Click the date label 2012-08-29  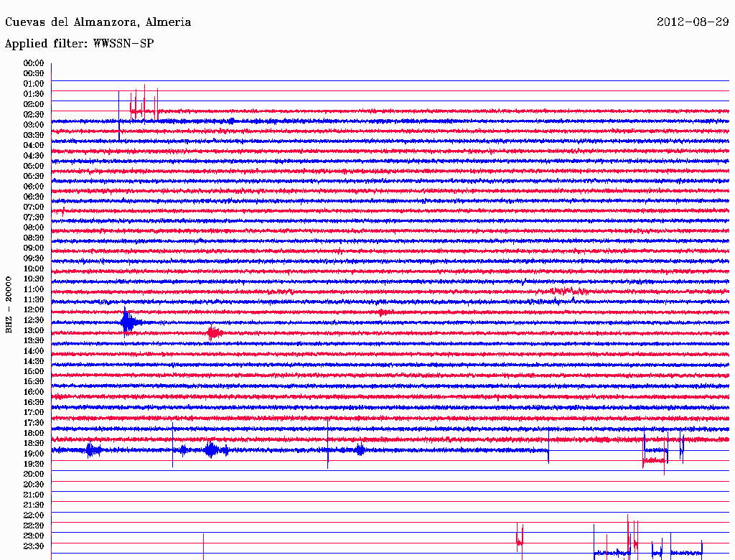coord(693,22)
